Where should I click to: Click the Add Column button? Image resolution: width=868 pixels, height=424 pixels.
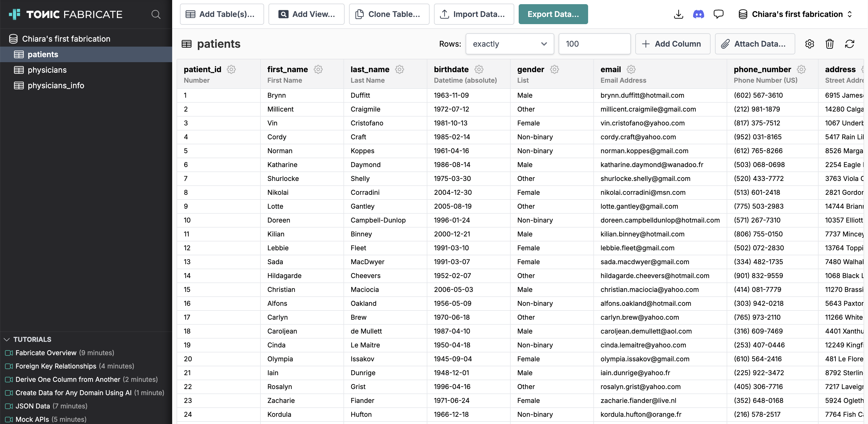click(x=673, y=44)
